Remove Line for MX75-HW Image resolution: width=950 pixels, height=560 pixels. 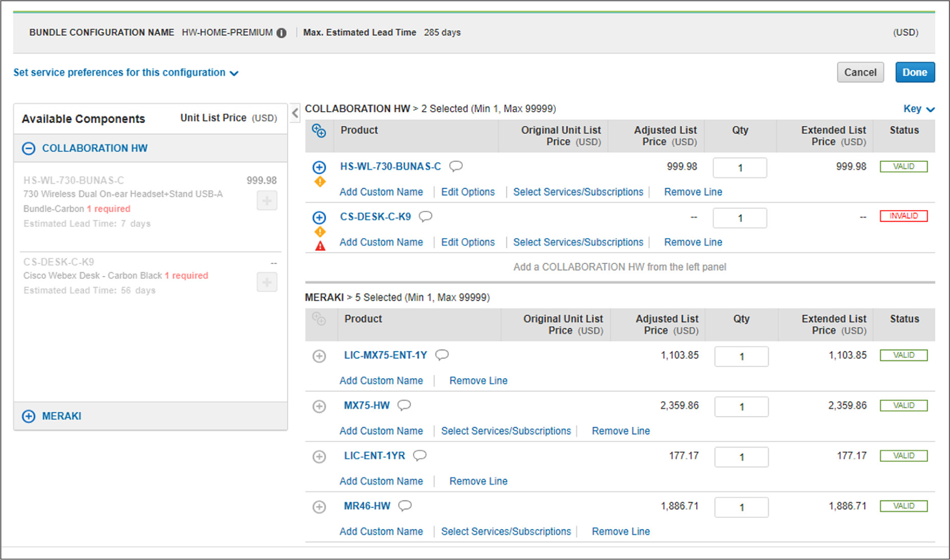621,431
